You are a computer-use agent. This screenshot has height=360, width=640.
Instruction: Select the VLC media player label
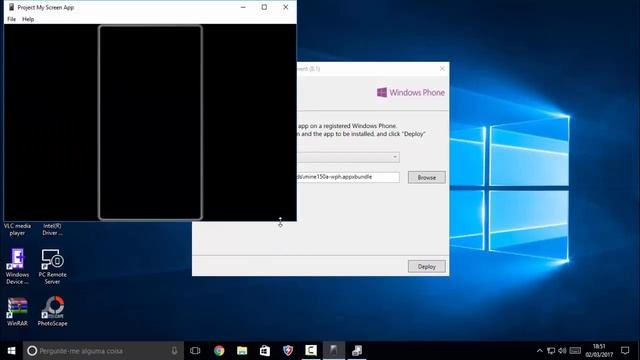click(x=17, y=229)
